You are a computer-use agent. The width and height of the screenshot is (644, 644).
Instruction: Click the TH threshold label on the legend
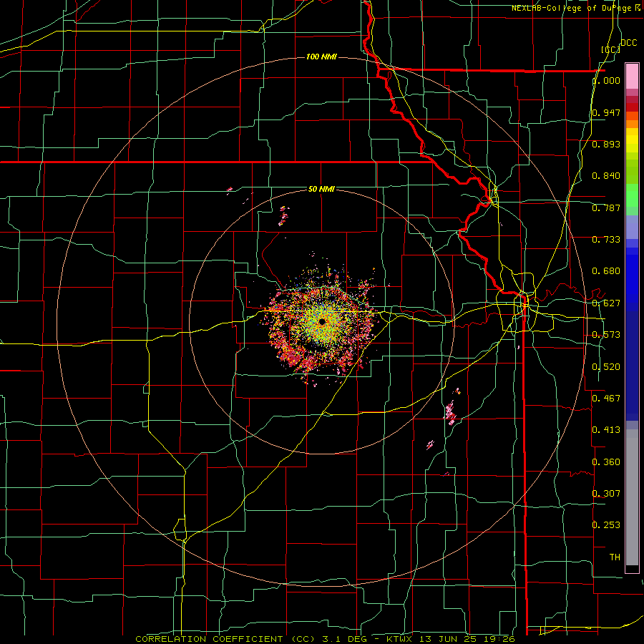point(615,557)
